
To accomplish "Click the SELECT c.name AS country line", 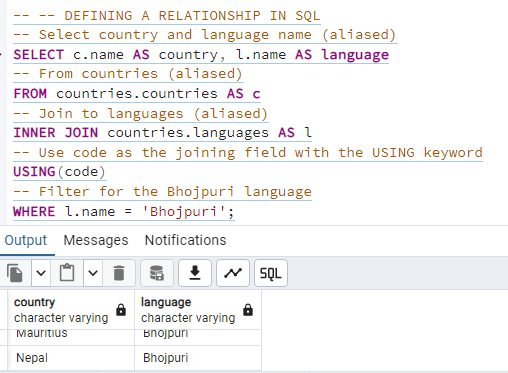I will click(x=201, y=55).
